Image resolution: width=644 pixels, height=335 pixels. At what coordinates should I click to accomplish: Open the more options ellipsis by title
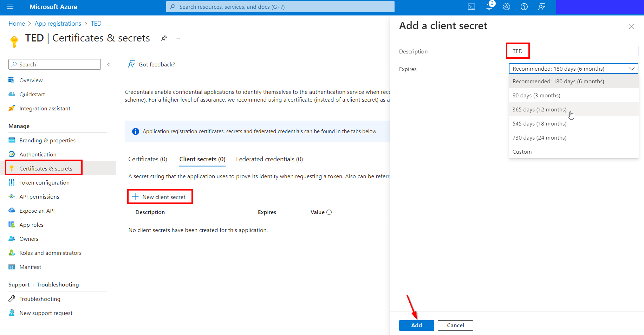[178, 38]
